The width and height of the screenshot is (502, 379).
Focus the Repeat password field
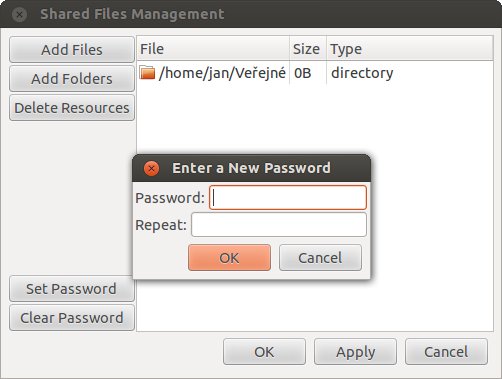point(279,225)
